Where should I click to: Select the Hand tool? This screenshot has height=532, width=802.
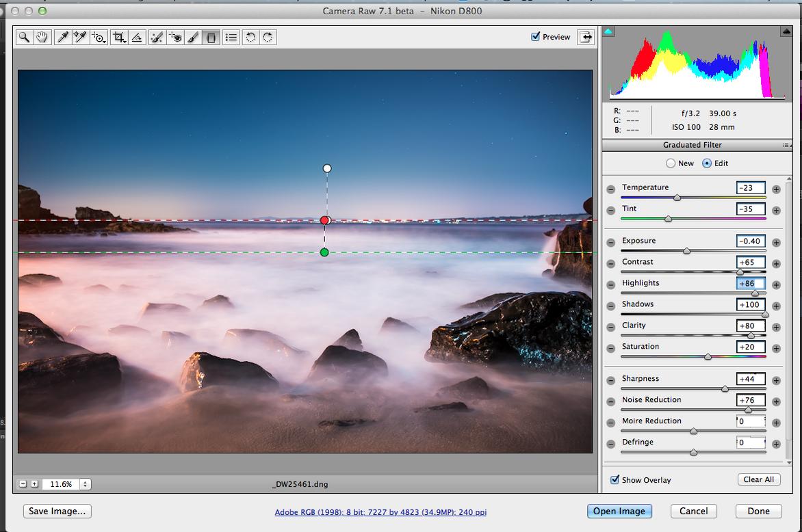(x=42, y=38)
